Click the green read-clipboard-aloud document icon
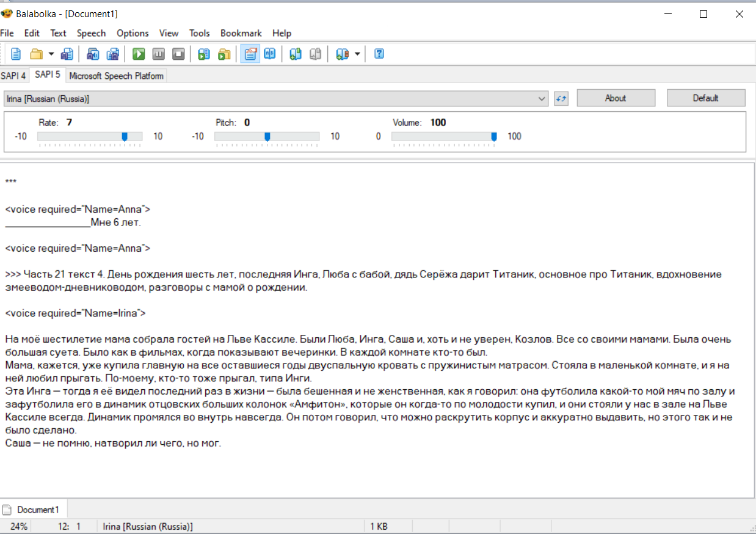The height and width of the screenshot is (534, 756). (204, 54)
